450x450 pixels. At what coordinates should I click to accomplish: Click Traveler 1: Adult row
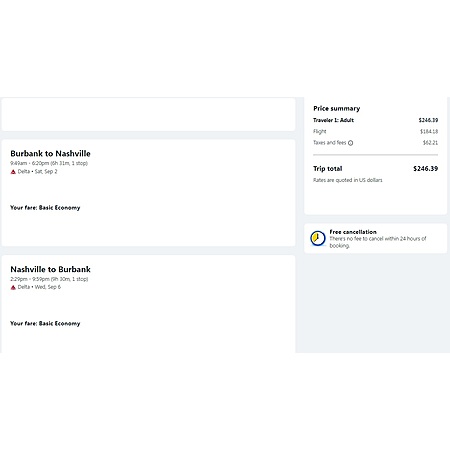375,120
